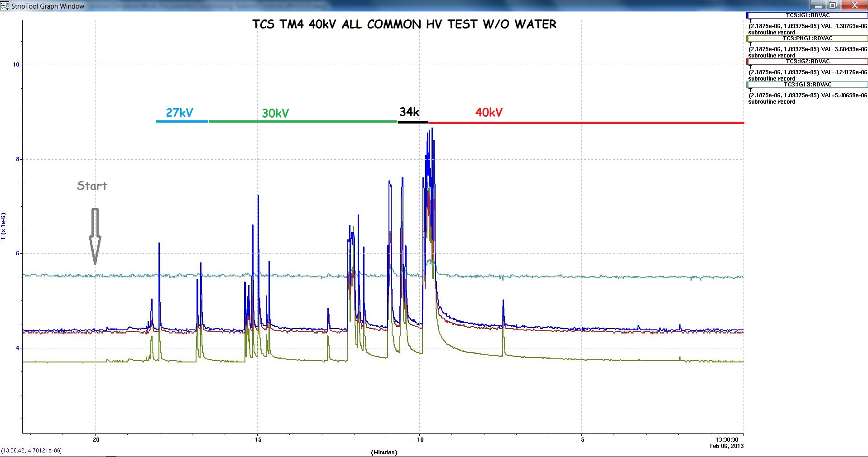Minimize the StripTool Graph Window

[818, 5]
